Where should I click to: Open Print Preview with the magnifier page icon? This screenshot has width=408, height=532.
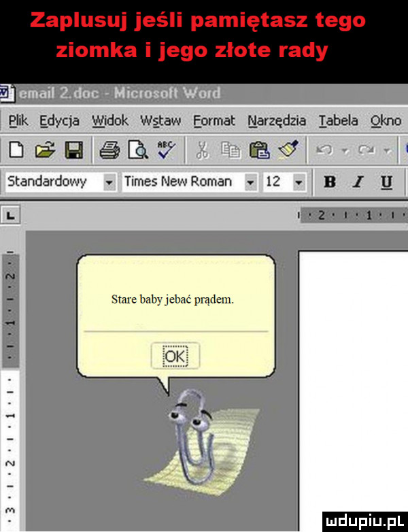point(137,151)
